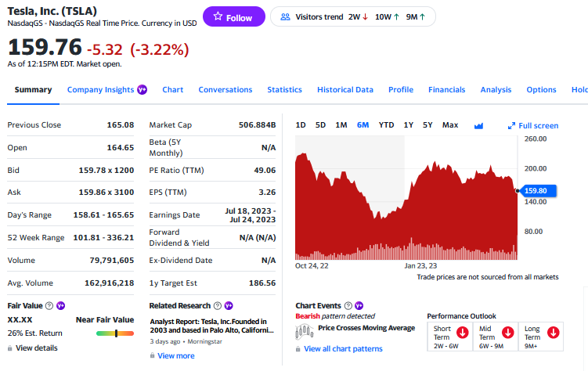Set chart range to 1Y
588x371 pixels.
pyautogui.click(x=409, y=125)
